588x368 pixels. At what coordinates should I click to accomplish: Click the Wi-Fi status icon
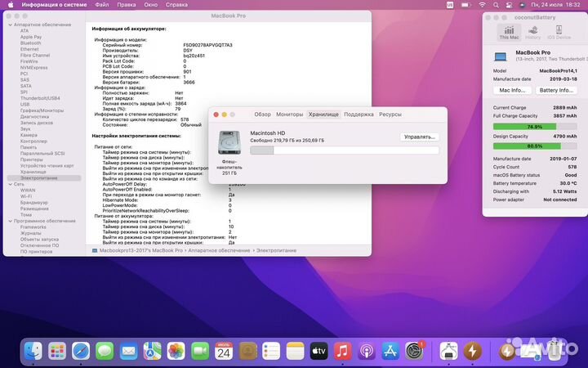click(x=483, y=5)
